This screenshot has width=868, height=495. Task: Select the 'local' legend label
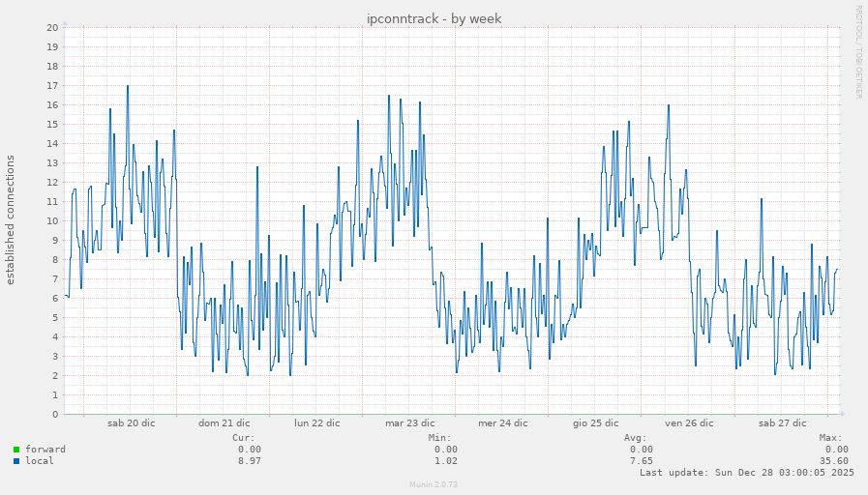pos(40,461)
